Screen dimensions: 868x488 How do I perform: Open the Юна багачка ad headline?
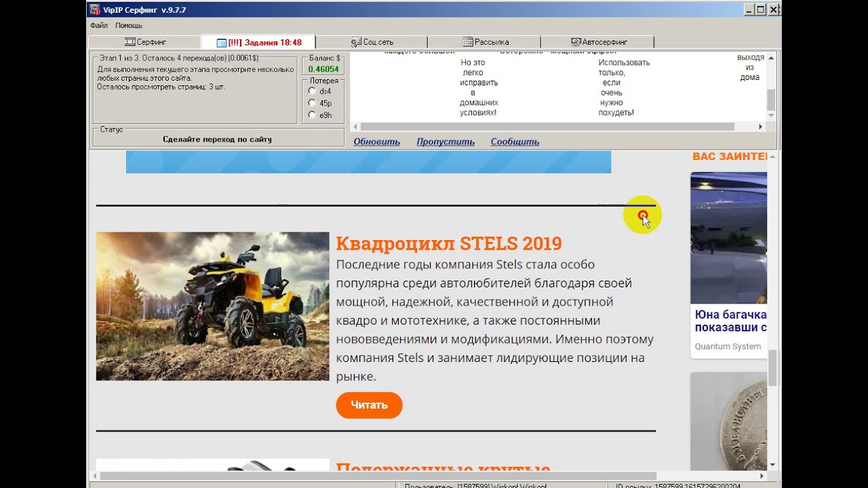point(731,321)
